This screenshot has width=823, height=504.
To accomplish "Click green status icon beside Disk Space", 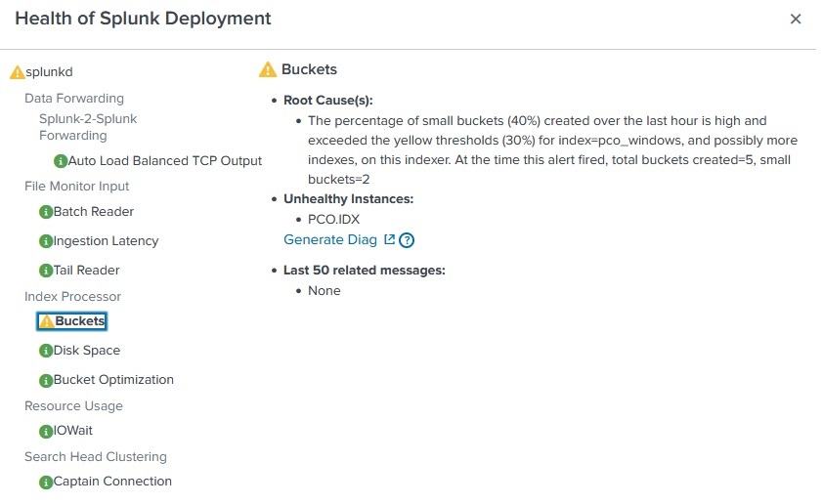I will click(45, 351).
